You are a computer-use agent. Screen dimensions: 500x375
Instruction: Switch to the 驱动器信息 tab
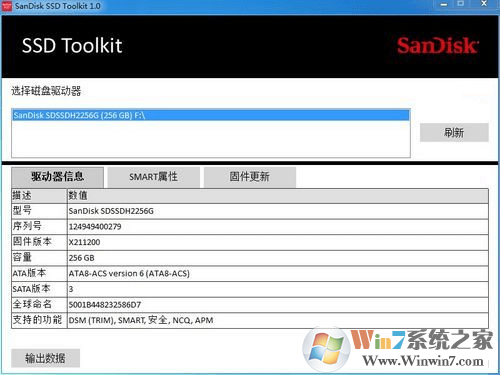(x=57, y=177)
